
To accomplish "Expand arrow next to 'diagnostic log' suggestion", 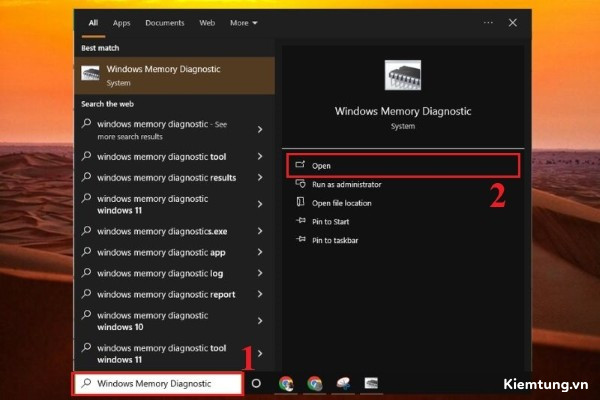I will pyautogui.click(x=260, y=273).
